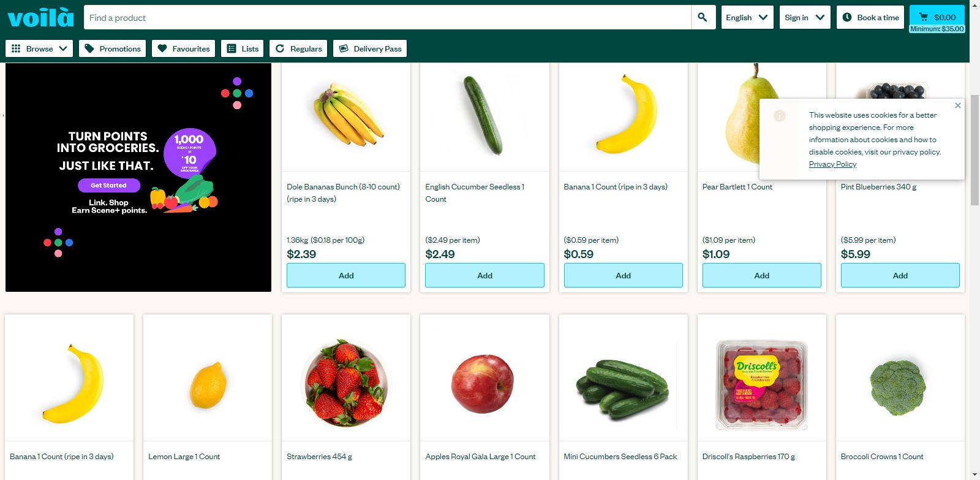
Task: Add Dole Bananas Bunch to cart
Action: coord(346,275)
